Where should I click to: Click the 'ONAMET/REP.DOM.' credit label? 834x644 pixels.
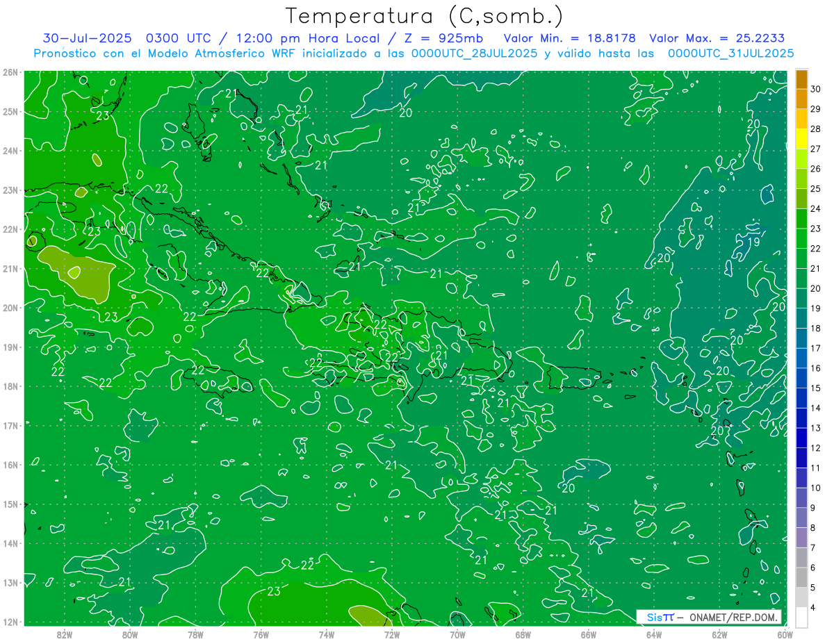point(734,617)
